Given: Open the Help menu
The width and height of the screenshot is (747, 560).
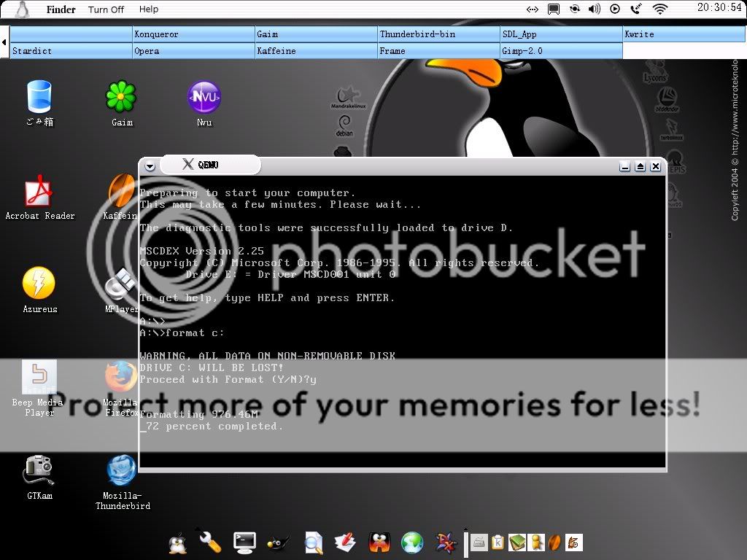Looking at the screenshot, I should tap(149, 9).
